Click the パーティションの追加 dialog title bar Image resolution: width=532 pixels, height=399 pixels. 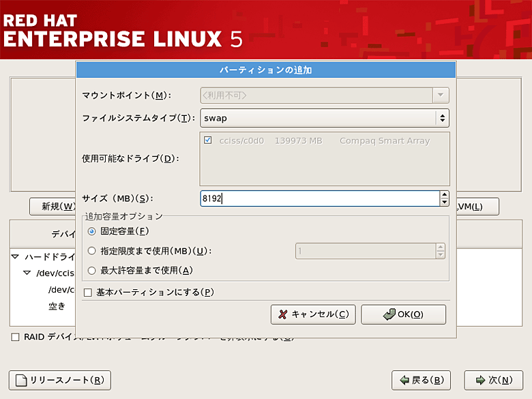[266, 70]
